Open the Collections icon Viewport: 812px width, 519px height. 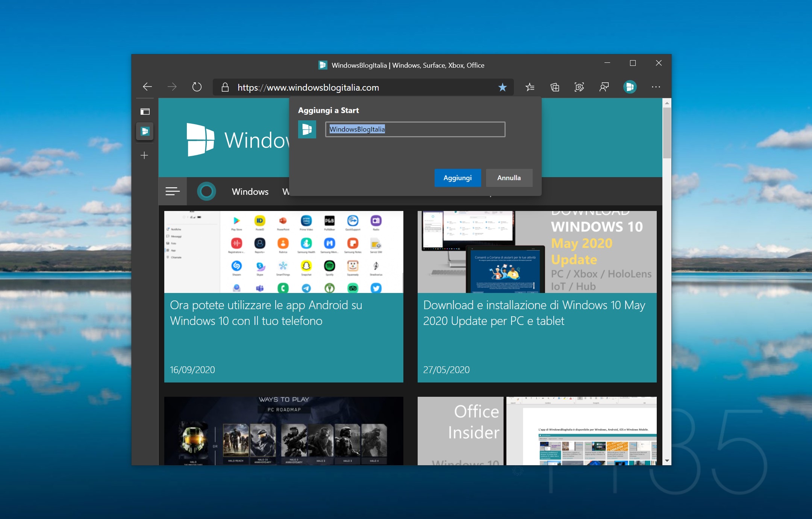pos(554,87)
